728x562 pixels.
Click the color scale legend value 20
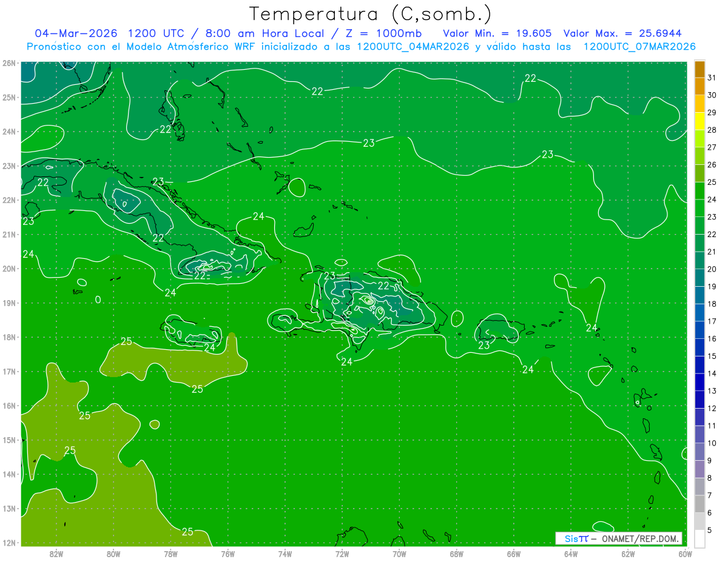click(712, 269)
